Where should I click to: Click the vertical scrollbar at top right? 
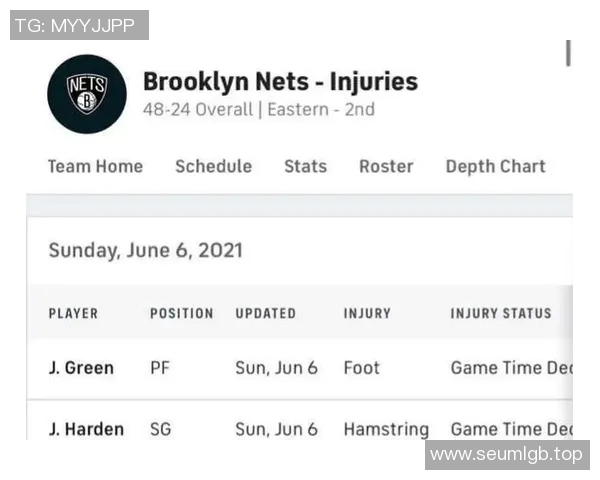tap(568, 53)
